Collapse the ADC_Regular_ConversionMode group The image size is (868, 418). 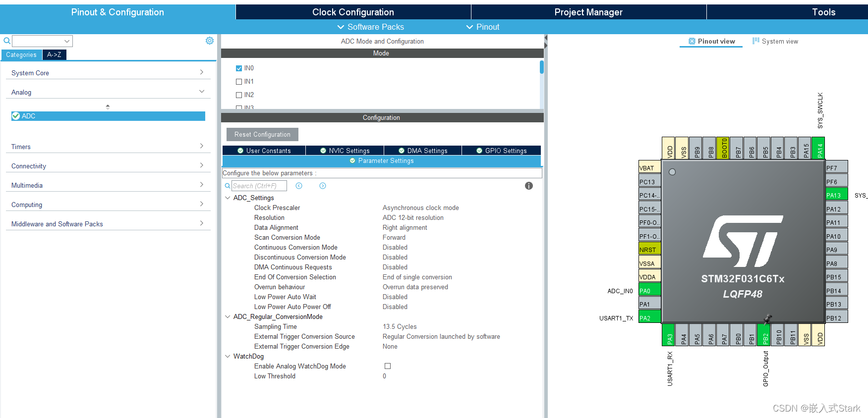click(228, 316)
